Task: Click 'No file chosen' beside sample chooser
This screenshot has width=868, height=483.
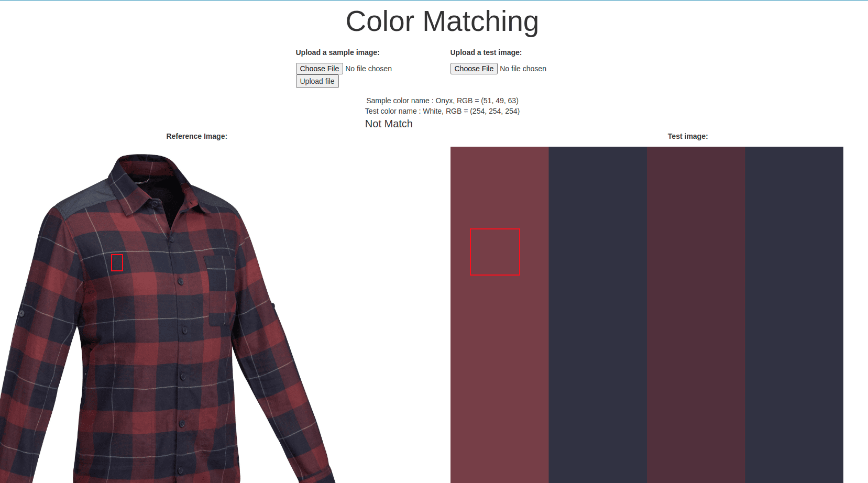Action: pos(368,69)
